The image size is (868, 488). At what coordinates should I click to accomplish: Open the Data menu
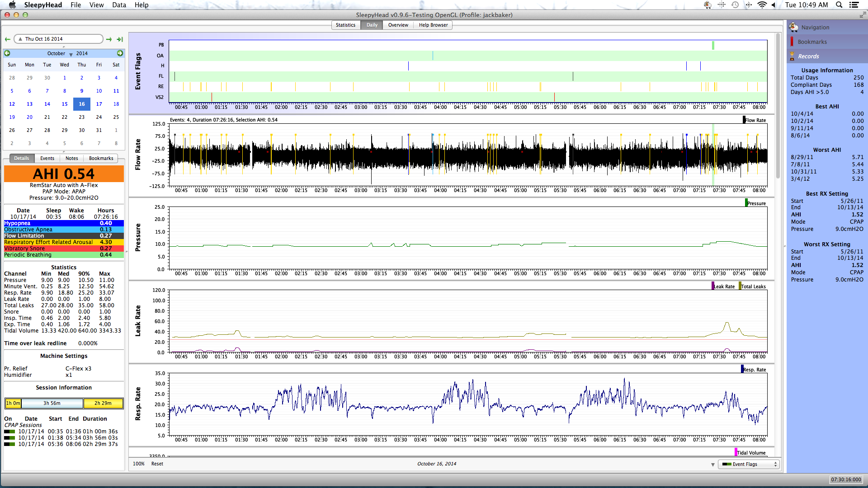[x=119, y=5]
